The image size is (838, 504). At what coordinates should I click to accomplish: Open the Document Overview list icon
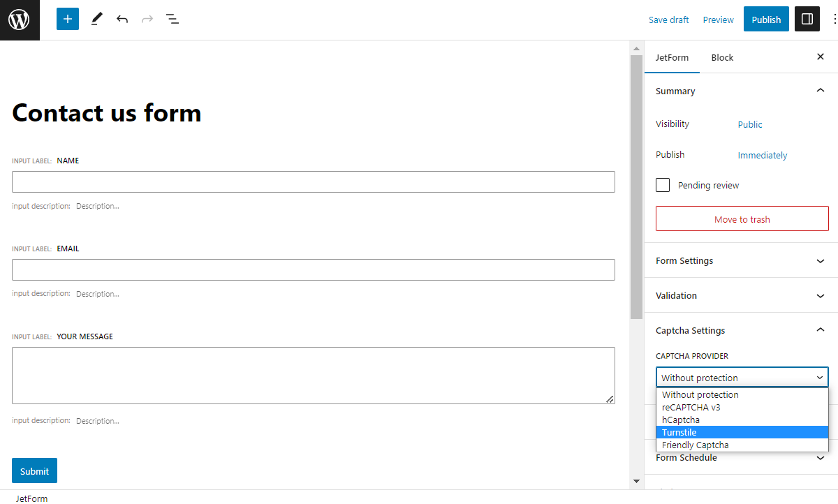(x=172, y=19)
